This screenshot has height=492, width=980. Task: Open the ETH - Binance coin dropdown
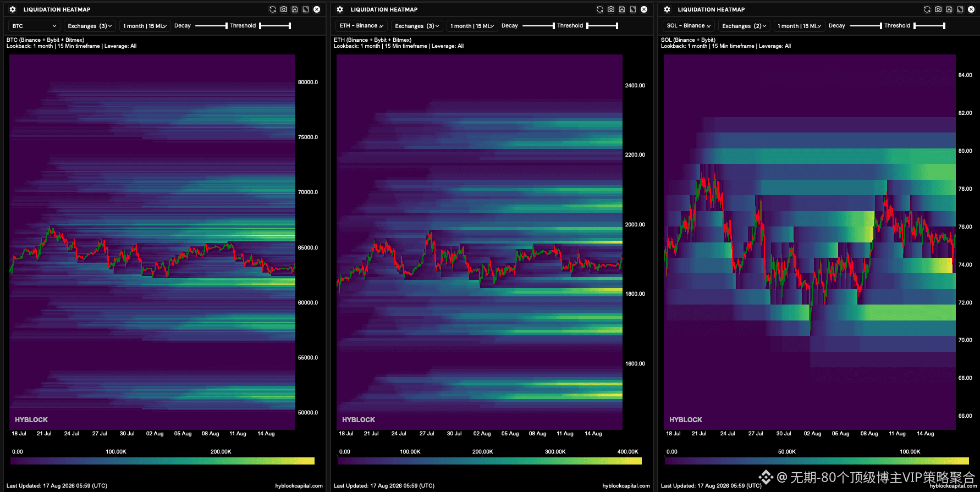pyautogui.click(x=361, y=26)
